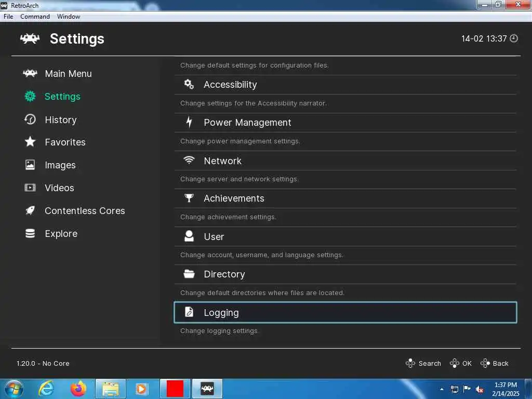Open the Videos sidebar entry
This screenshot has width=532, height=399.
click(x=59, y=188)
